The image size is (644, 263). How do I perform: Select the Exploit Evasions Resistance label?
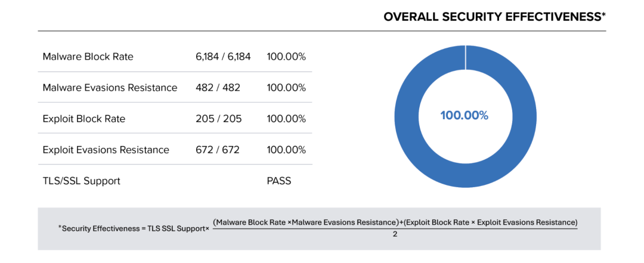[106, 150]
